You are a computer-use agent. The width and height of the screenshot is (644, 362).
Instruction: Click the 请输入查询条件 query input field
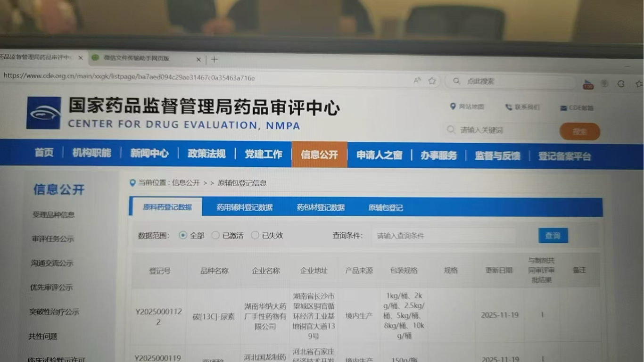(443, 236)
